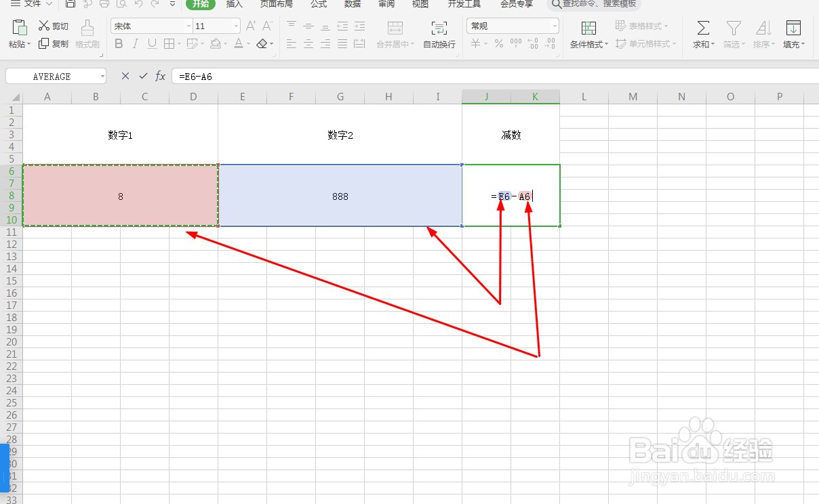Viewport: 819px width, 504px height.
Task: Increase decimal places icon
Action: 533,43
